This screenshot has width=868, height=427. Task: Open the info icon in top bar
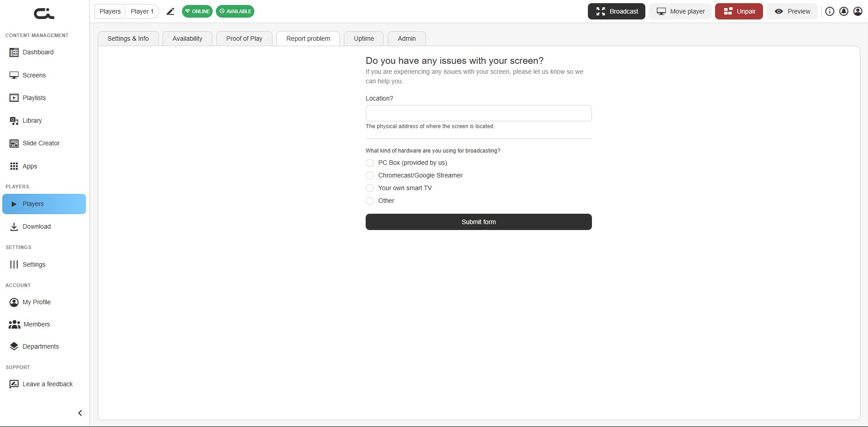(x=830, y=11)
